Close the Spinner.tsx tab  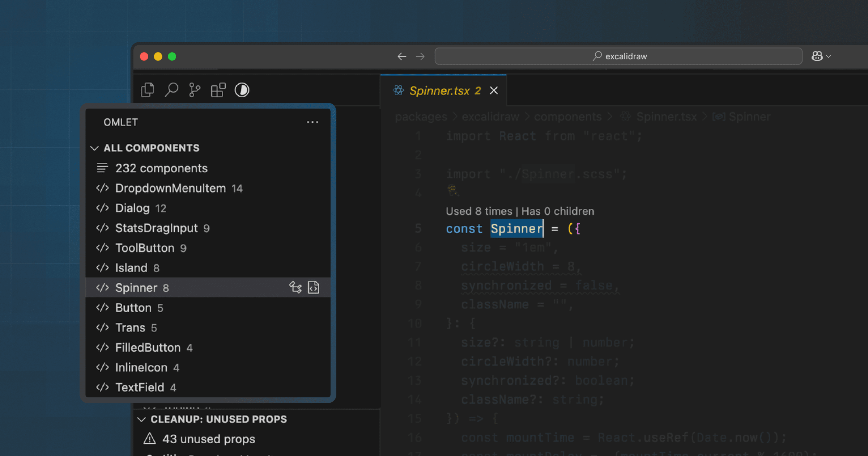pyautogui.click(x=494, y=90)
